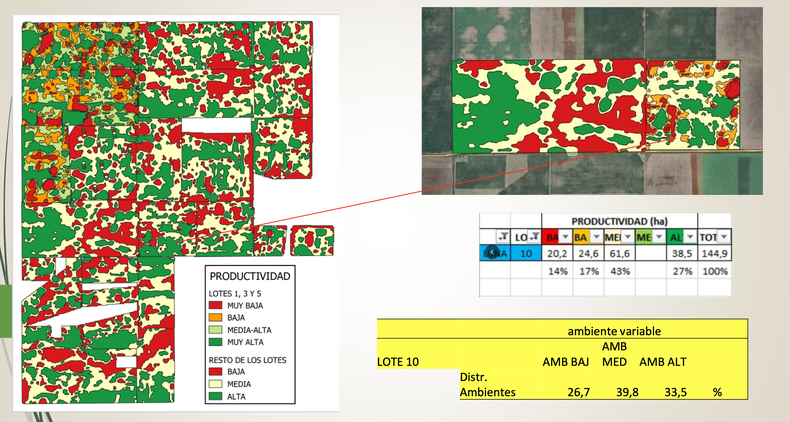The width and height of the screenshot is (790, 422).
Task: Select the 27% percentage cell
Action: [682, 271]
